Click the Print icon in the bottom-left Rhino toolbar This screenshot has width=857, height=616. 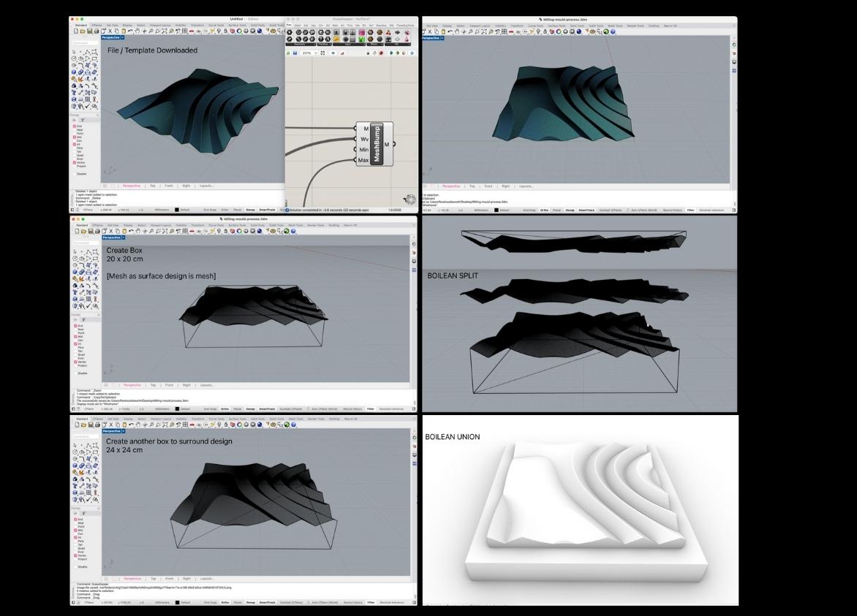point(96,425)
